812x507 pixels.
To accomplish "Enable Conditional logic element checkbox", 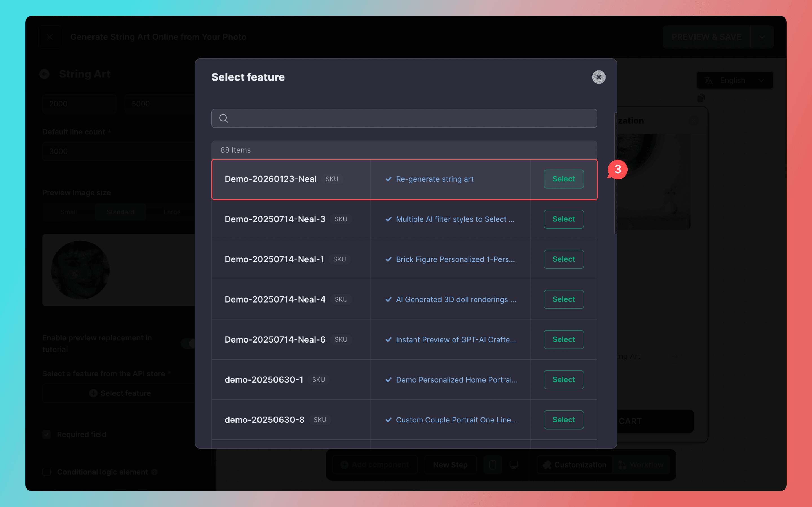I will point(47,472).
